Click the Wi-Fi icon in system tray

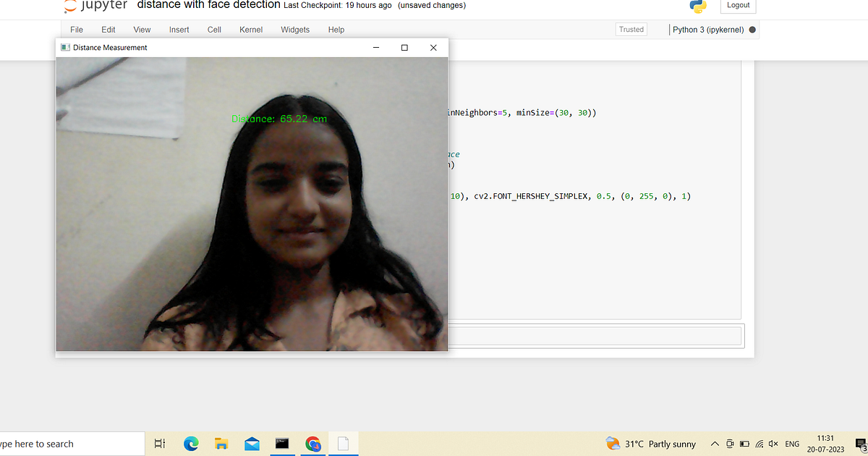click(x=760, y=444)
